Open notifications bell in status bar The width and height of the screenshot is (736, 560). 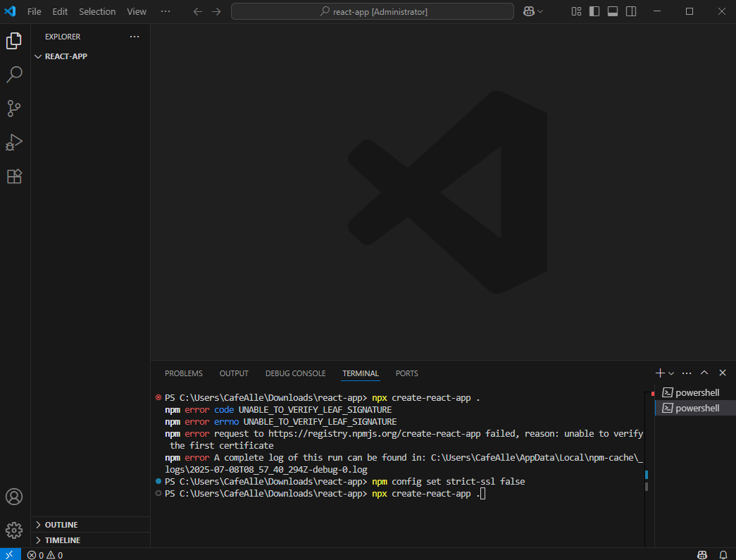click(723, 555)
